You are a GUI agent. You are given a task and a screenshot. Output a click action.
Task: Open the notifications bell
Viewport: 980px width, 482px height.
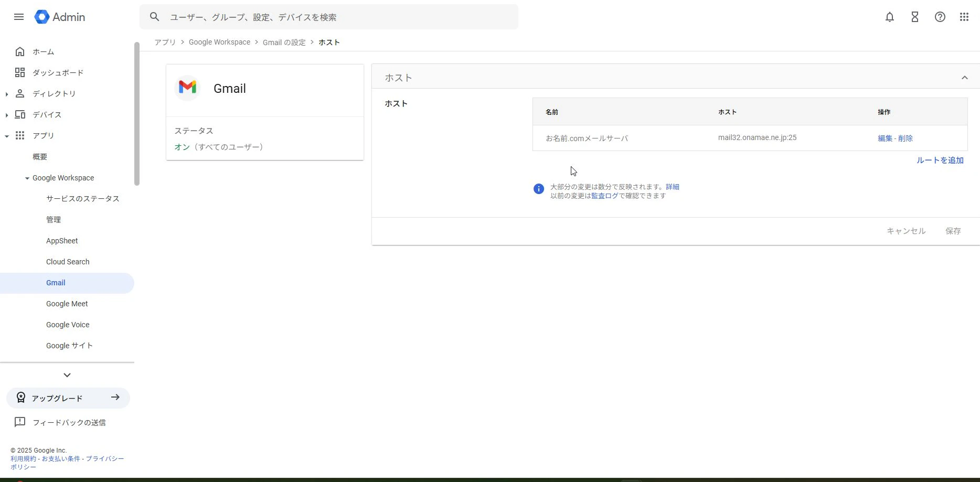pyautogui.click(x=890, y=17)
